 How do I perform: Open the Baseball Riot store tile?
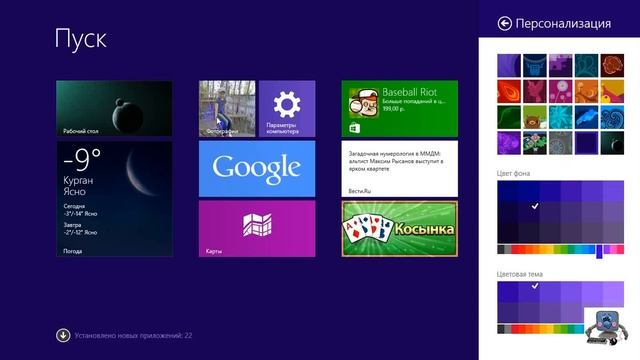point(400,109)
